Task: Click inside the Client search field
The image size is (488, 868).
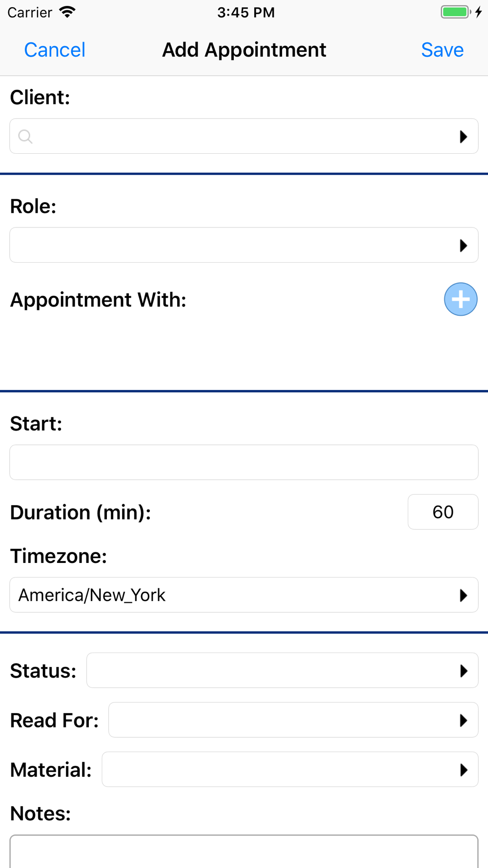Action: 234,137
